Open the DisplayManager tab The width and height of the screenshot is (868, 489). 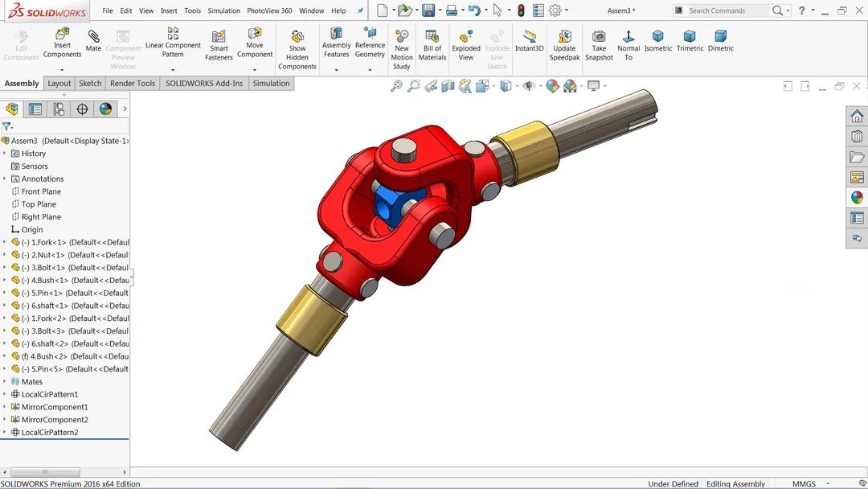pyautogui.click(x=106, y=109)
